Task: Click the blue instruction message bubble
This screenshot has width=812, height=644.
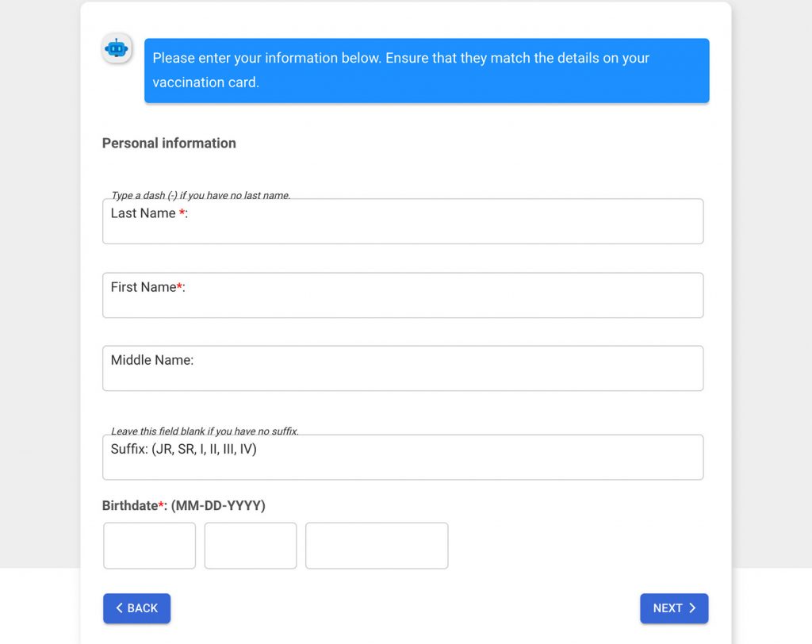Action: click(427, 71)
